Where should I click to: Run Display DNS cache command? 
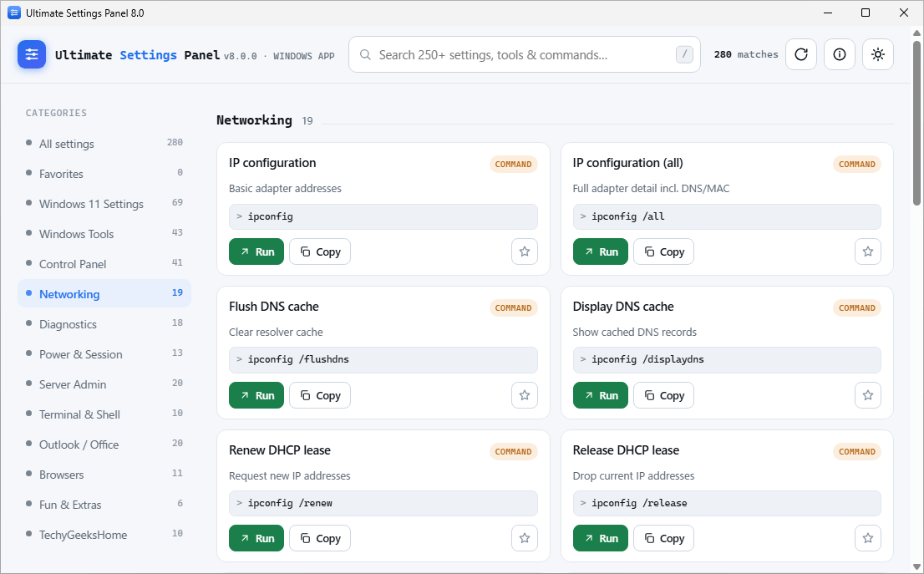[601, 395]
